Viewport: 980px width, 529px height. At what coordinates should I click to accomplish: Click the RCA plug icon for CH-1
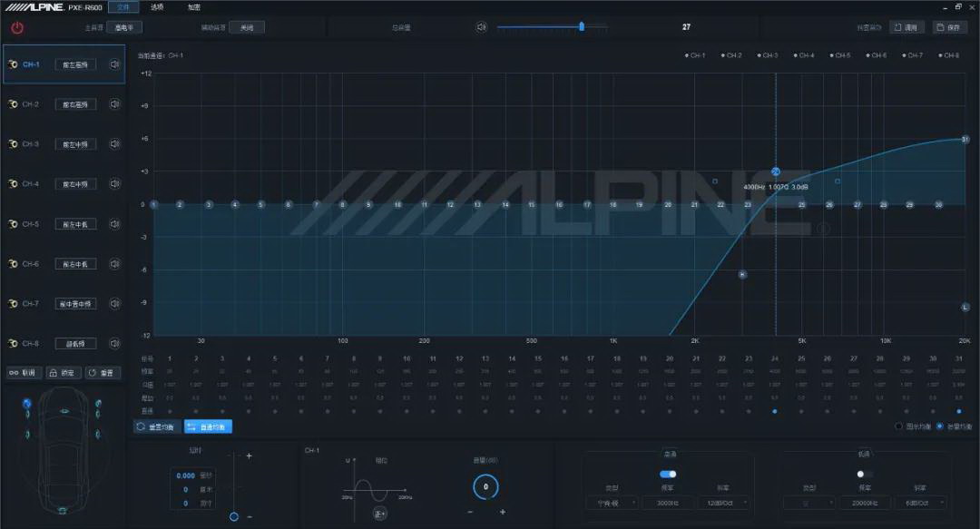click(13, 64)
